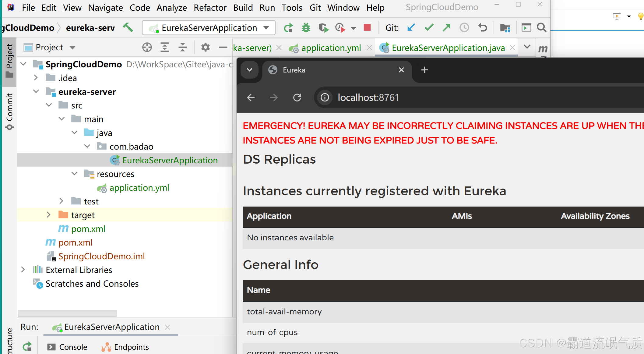This screenshot has width=644, height=354.
Task: Click Git update project arrow
Action: click(411, 28)
